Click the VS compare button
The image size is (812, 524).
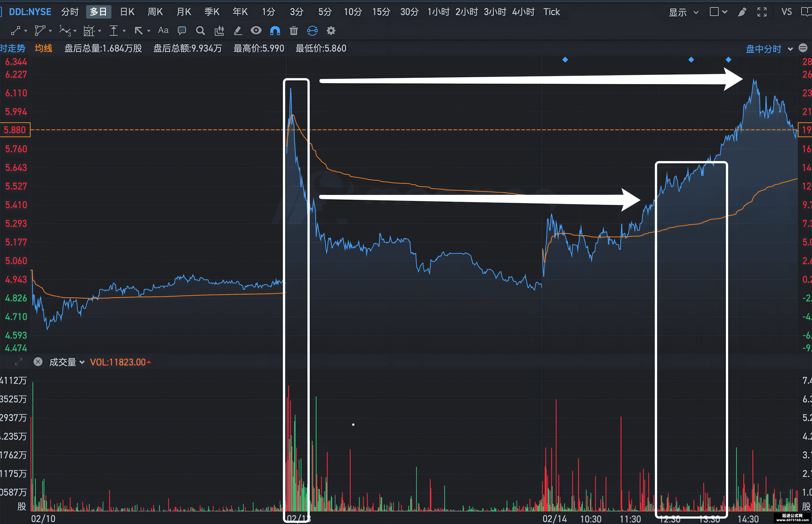pyautogui.click(x=786, y=12)
